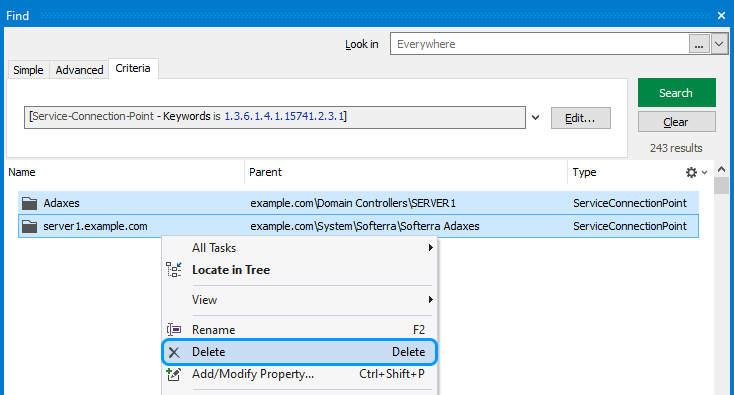Click the results list scrollbar thumb
This screenshot has width=734, height=395.
click(x=721, y=185)
